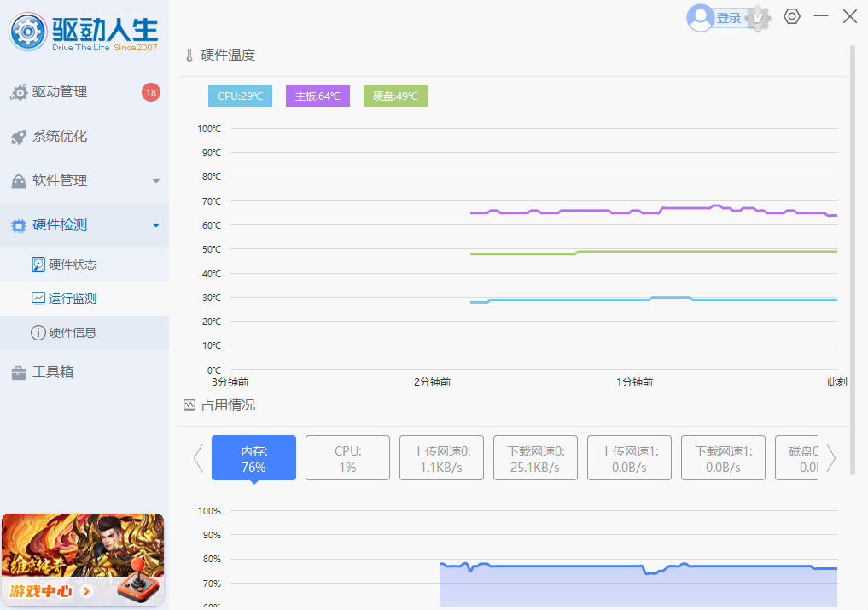Select 硬件状态 hardware status item
868x610 pixels.
point(73,264)
